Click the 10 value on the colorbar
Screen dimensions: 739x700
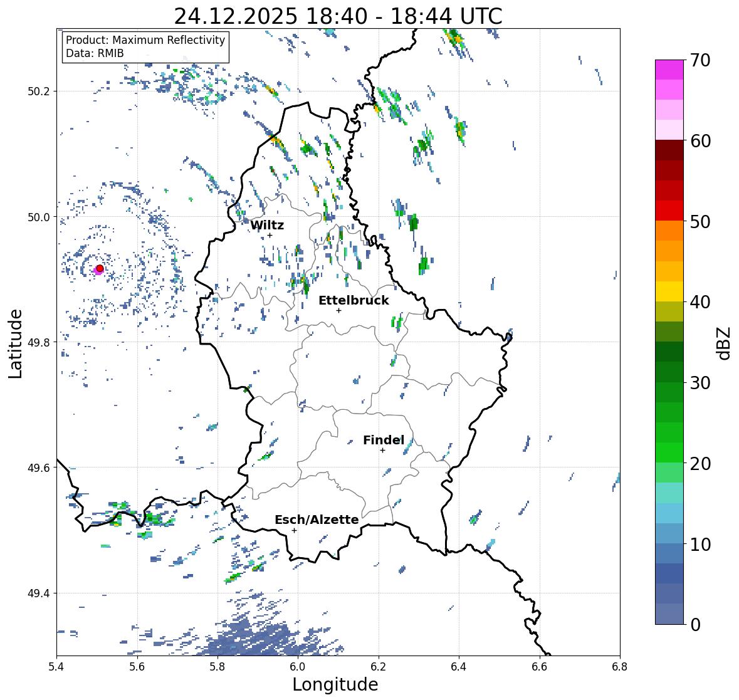coord(700,544)
